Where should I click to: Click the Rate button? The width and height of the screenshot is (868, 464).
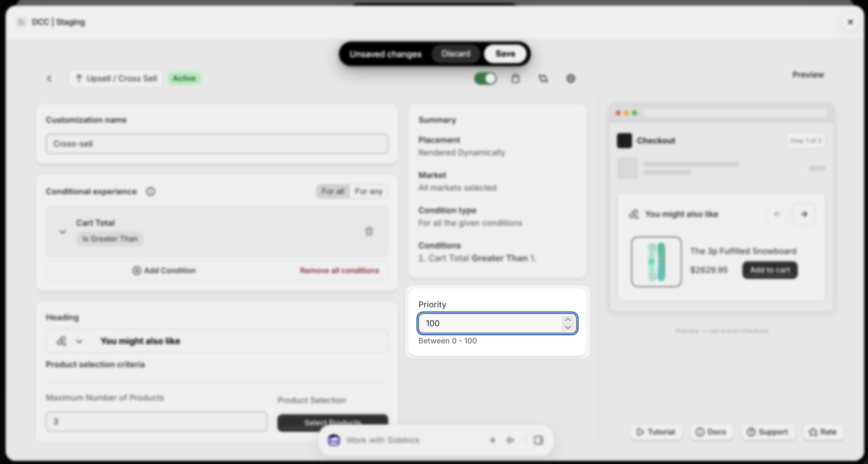click(823, 432)
